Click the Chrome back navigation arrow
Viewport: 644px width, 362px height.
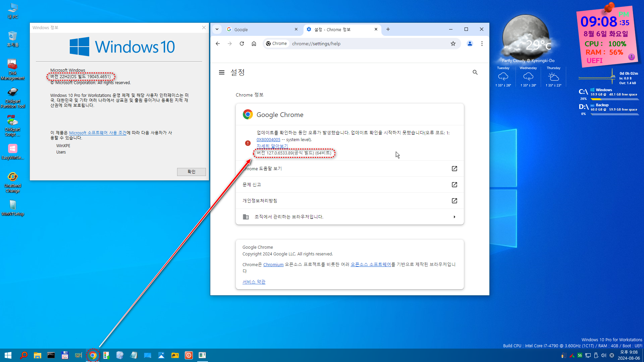pyautogui.click(x=218, y=44)
